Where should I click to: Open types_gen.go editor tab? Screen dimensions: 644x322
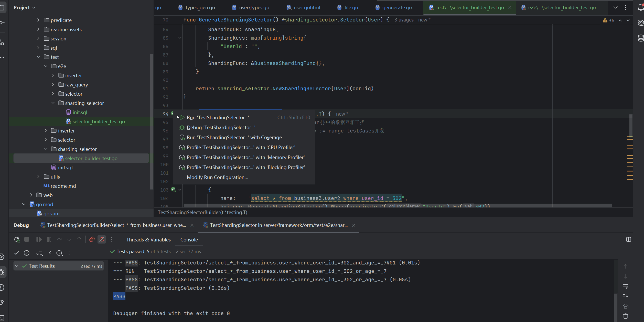click(x=197, y=7)
